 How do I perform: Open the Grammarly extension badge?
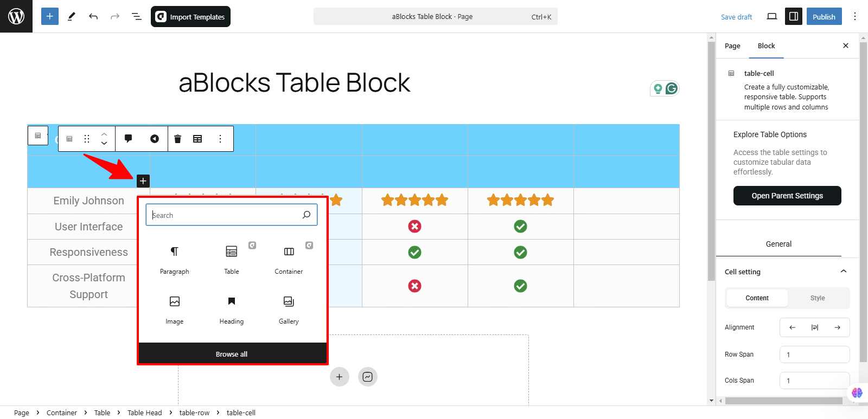click(x=672, y=88)
